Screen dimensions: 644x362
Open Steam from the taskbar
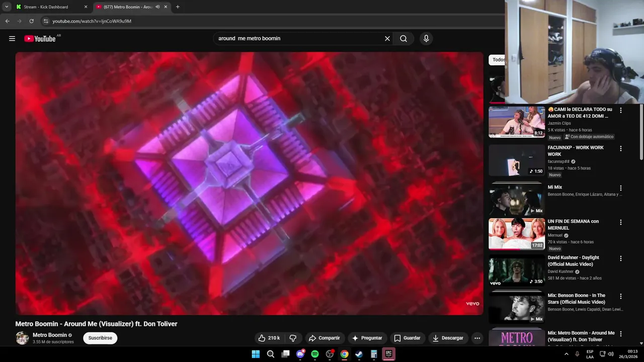pos(359,354)
